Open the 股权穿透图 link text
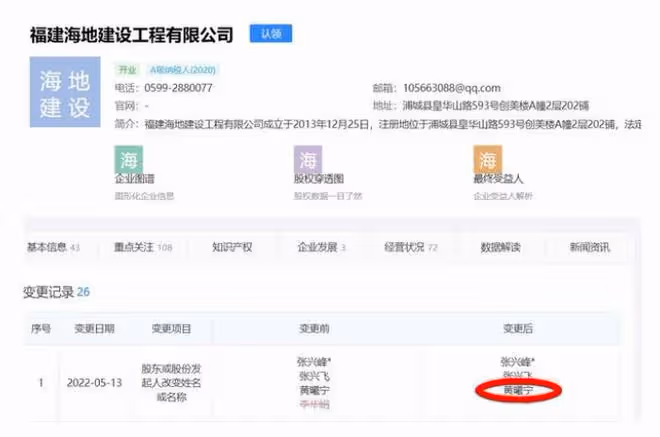The image size is (660, 437). [319, 179]
